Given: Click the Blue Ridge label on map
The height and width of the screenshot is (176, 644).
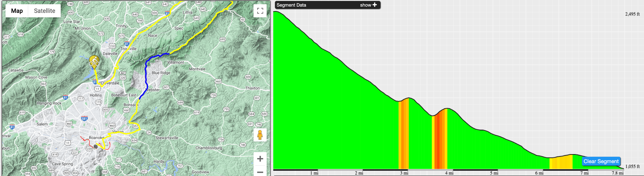Looking at the screenshot, I should click(161, 73).
